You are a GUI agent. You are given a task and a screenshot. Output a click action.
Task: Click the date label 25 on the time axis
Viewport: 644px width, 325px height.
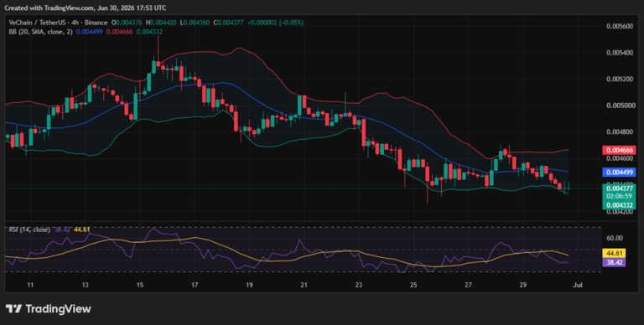(413, 285)
